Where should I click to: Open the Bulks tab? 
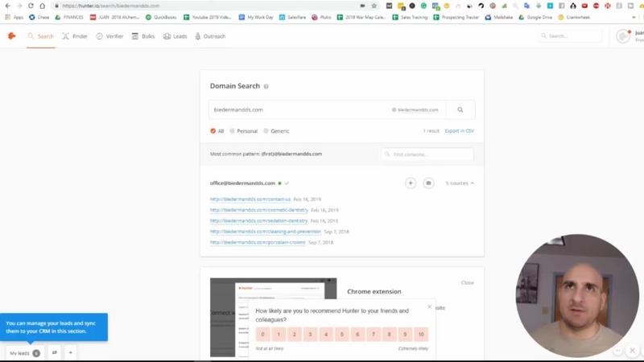click(x=143, y=36)
